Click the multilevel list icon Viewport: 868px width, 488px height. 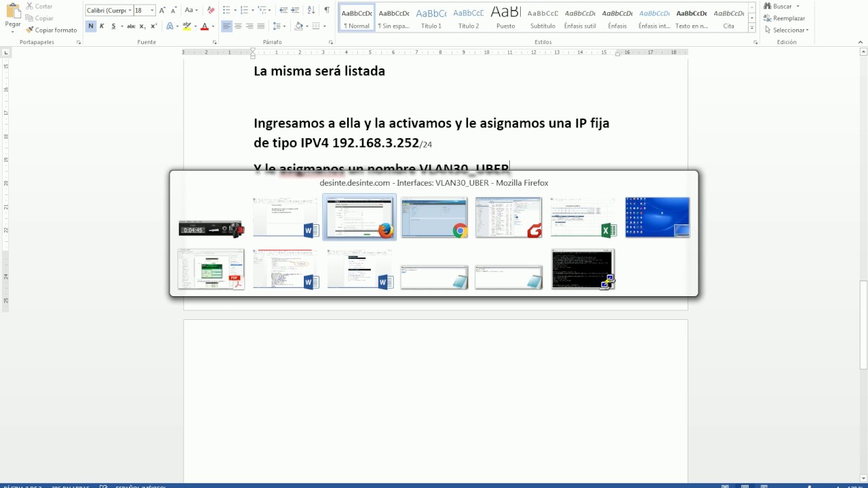[x=262, y=10]
